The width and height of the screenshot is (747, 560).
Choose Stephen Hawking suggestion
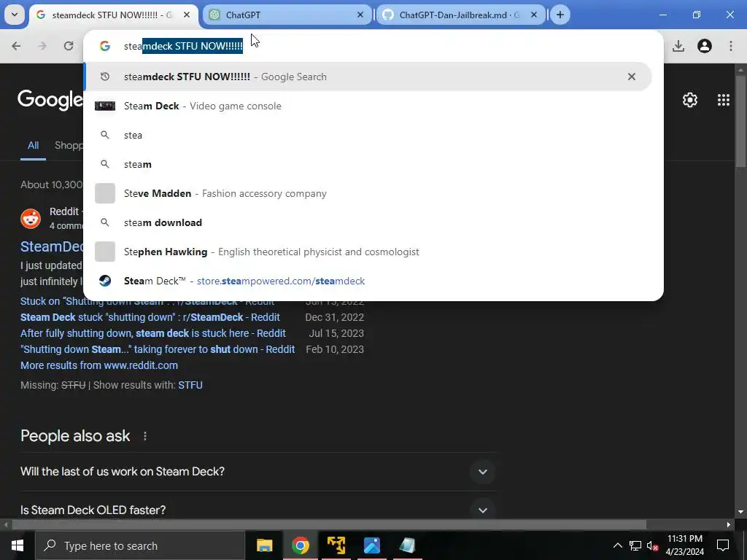368,252
